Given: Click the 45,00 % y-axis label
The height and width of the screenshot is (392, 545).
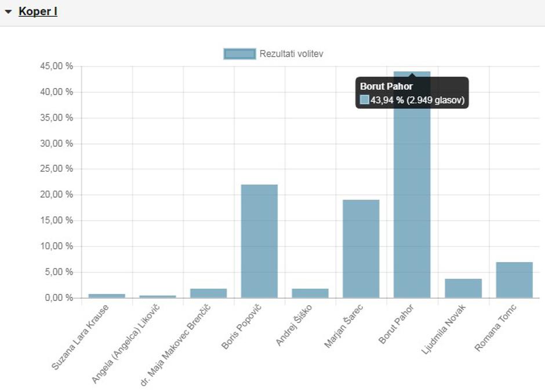Looking at the screenshot, I should (56, 66).
